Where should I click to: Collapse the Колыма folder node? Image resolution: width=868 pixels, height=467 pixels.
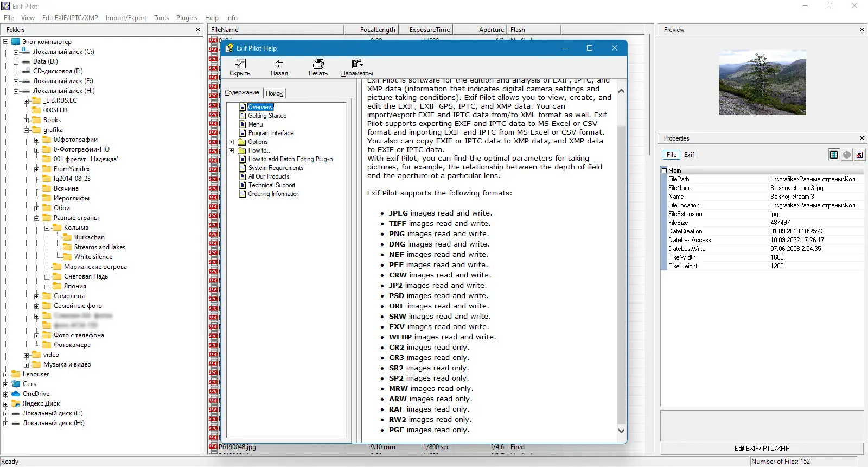coord(47,228)
